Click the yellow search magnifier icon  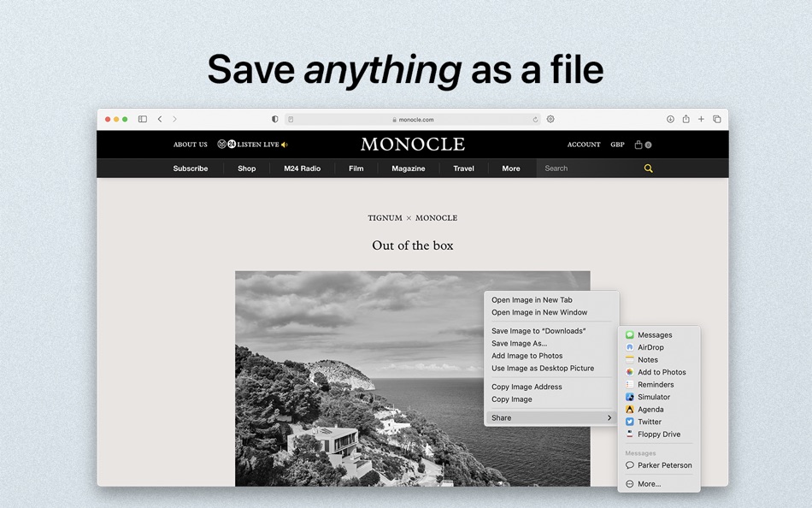648,168
